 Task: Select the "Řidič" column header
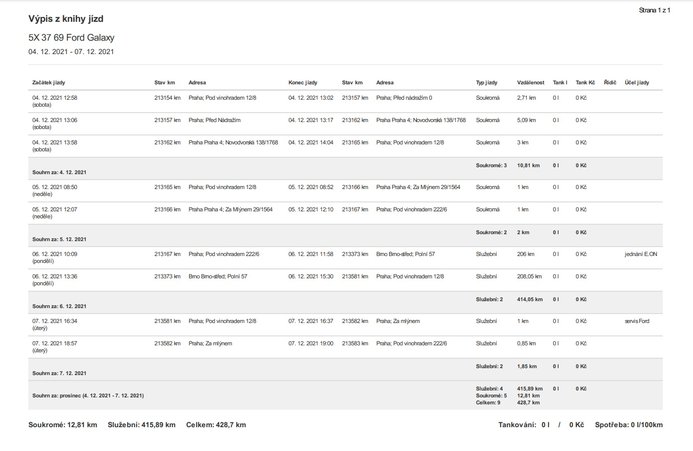pyautogui.click(x=609, y=82)
